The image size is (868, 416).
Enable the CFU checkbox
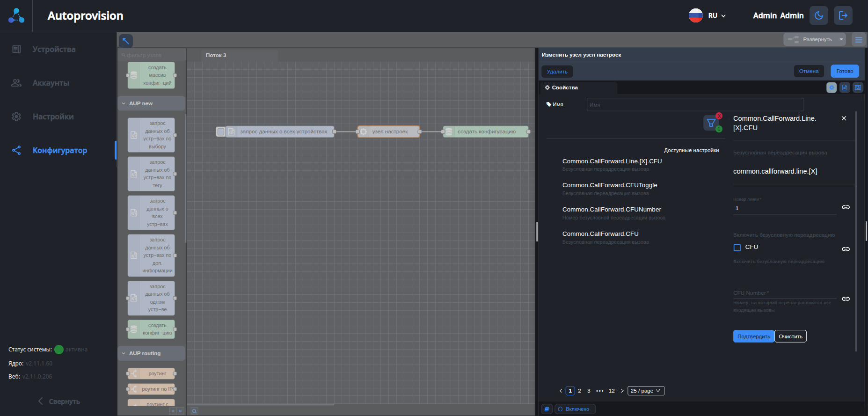[x=737, y=248]
